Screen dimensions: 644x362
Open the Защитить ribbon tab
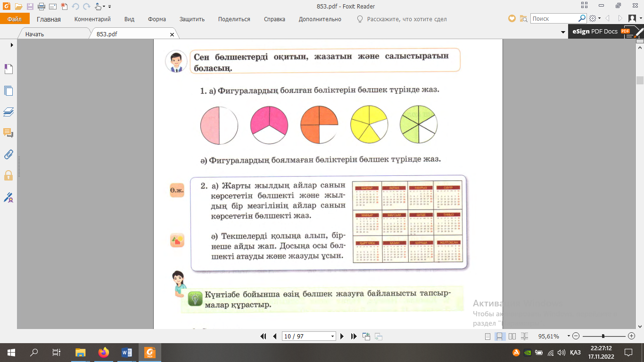coord(192,19)
